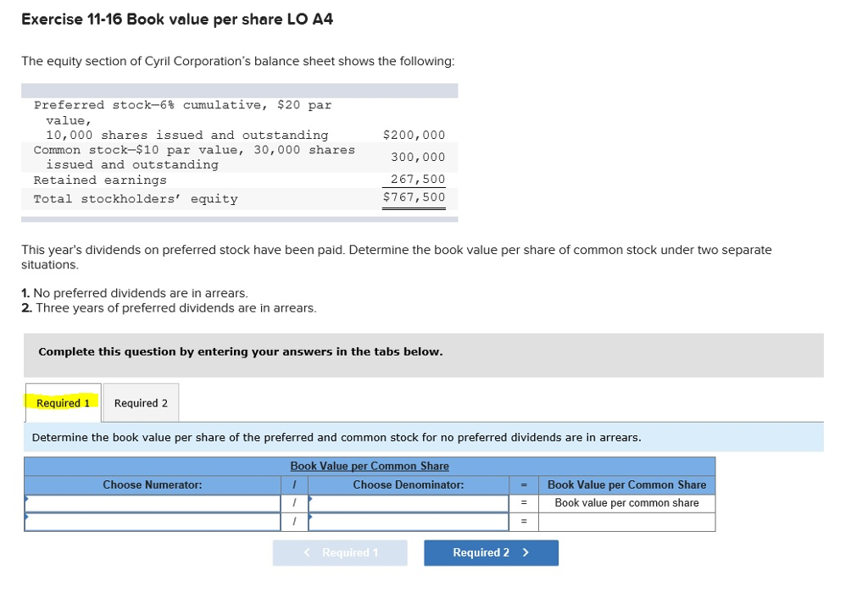Click the Required 2 navigation button
Image resolution: width=868 pixels, height=598 pixels.
pos(491,552)
